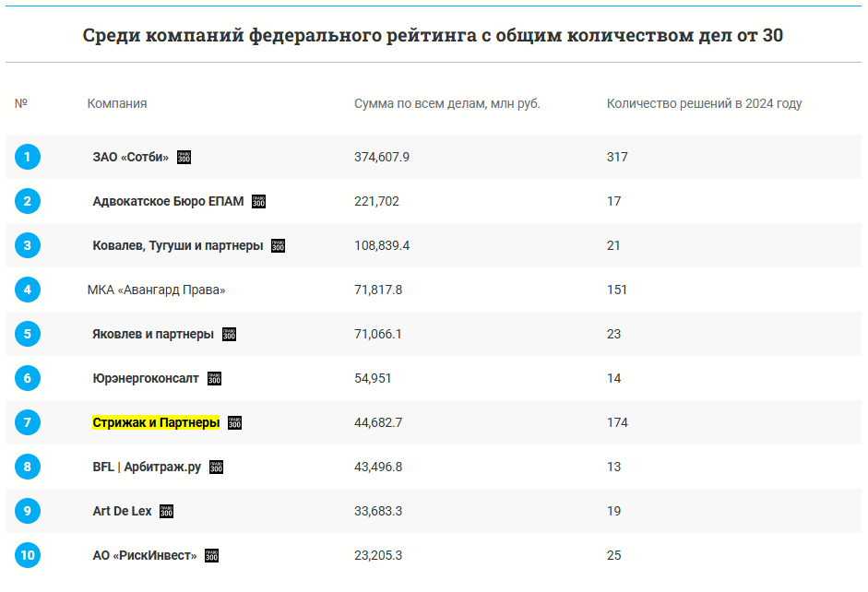Click the decisions count 23
868x592 pixels.
[614, 334]
